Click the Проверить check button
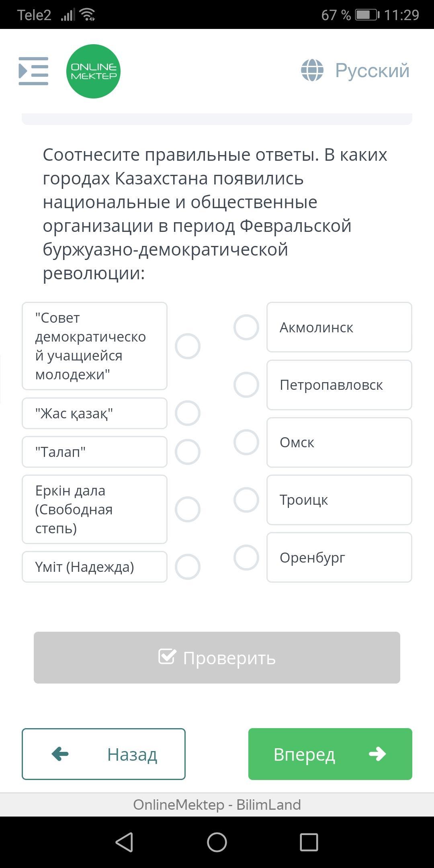Viewport: 434px width, 868px height. pyautogui.click(x=217, y=657)
